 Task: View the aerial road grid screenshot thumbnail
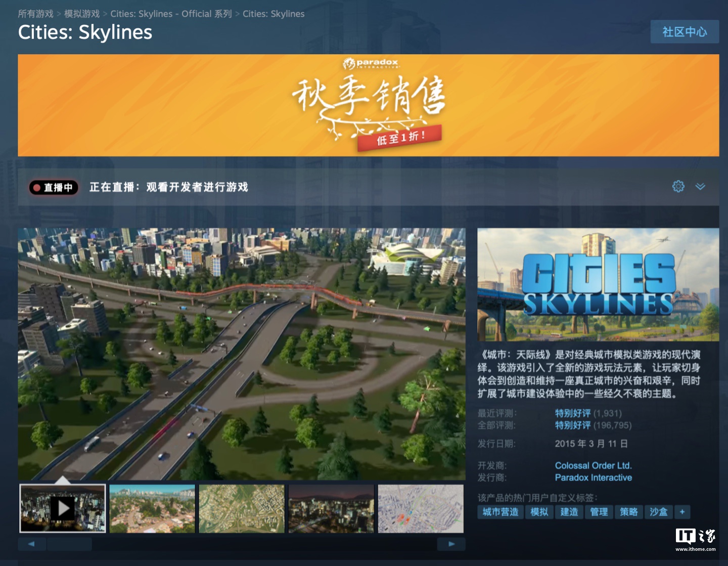242,508
